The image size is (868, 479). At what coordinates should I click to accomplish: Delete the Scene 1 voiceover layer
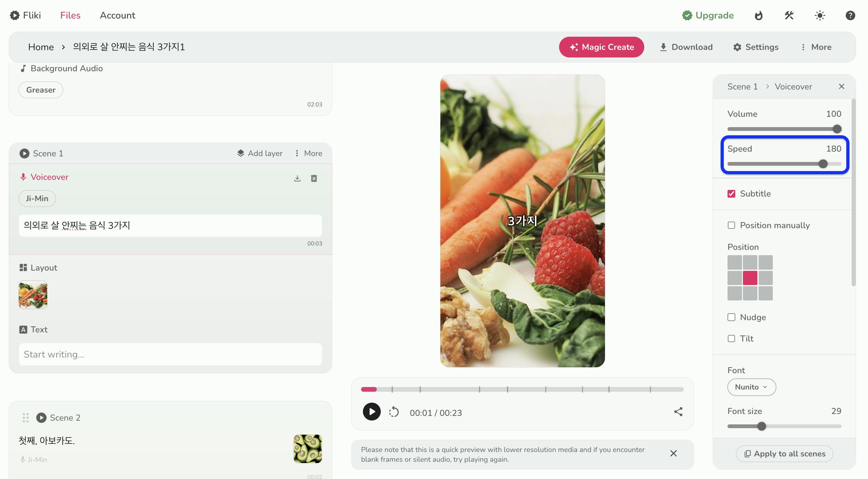pos(314,178)
